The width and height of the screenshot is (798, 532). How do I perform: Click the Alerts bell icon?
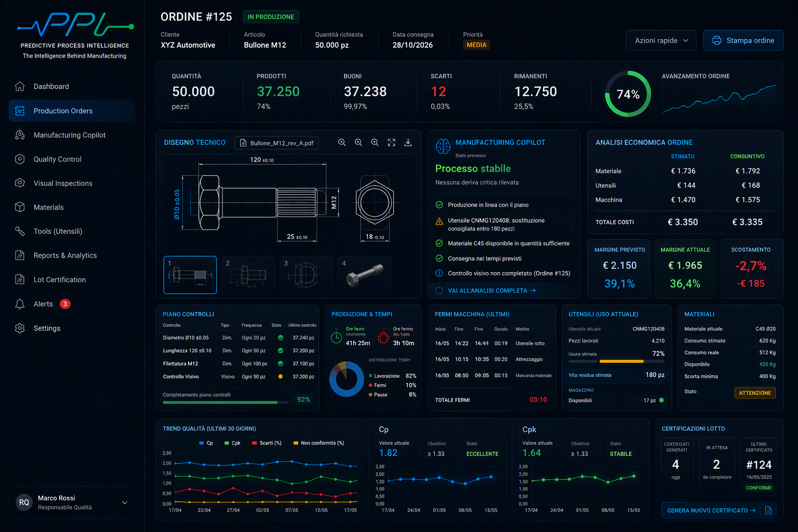point(20,304)
